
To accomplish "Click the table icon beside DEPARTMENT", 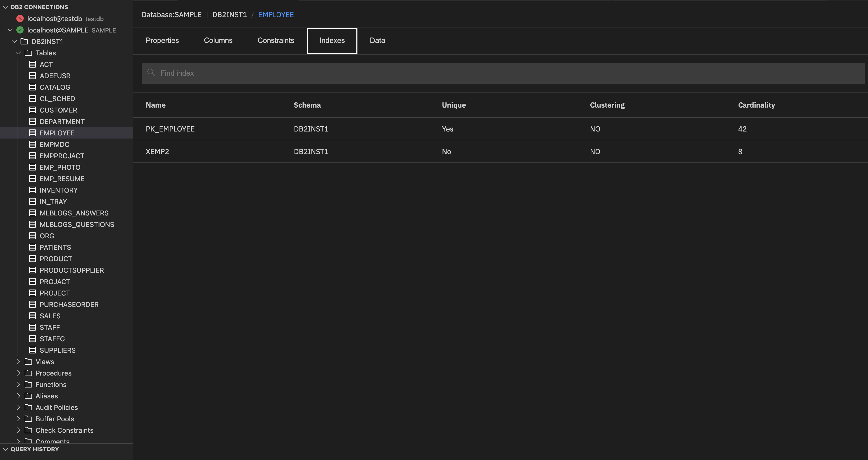I will pos(32,121).
